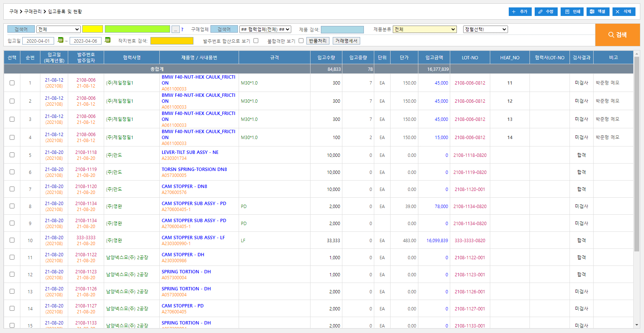Click the orange 작지번호 검색 field
Image resolution: width=644 pixels, height=333 pixels.
[172, 41]
